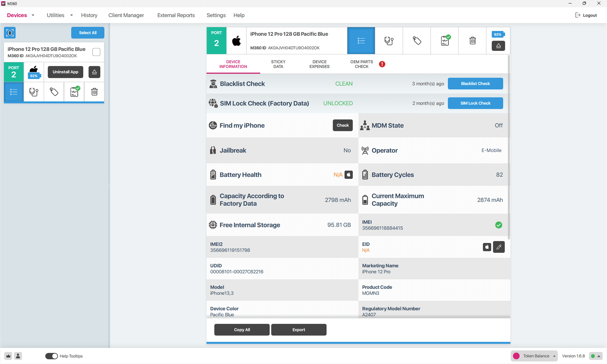This screenshot has height=364, width=607.
Task: Click the eject icon below 92% in header
Action: (498, 46)
